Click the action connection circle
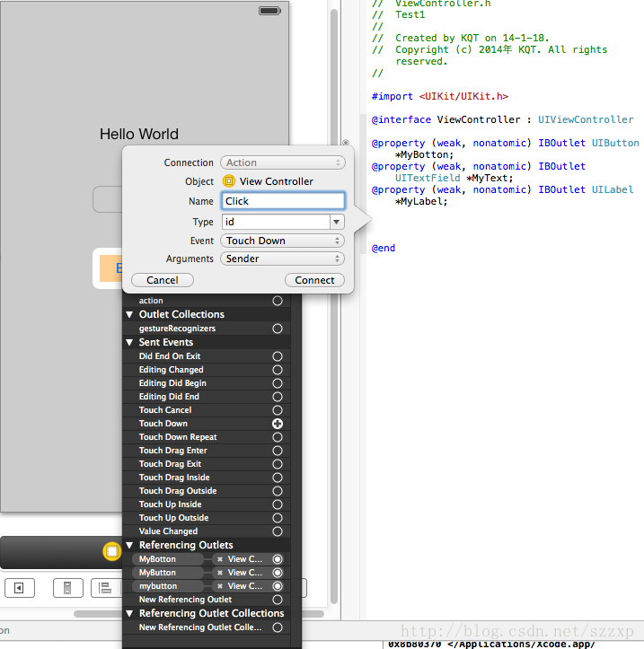The height and width of the screenshot is (649, 644). click(278, 301)
